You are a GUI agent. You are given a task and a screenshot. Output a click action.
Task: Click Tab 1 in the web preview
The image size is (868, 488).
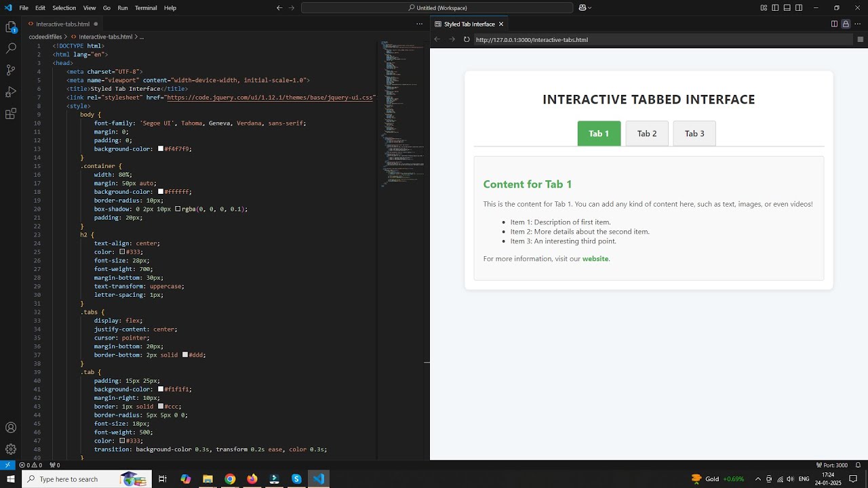(x=599, y=134)
